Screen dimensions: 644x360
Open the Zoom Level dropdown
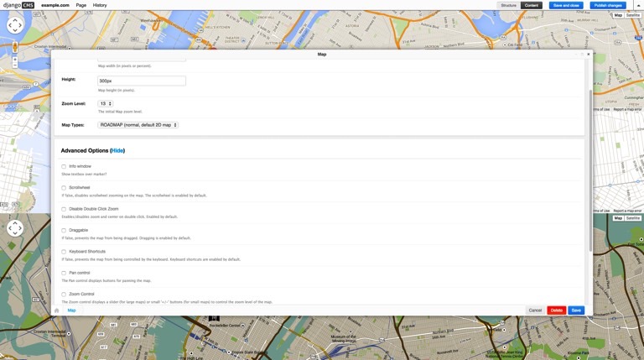click(x=105, y=103)
